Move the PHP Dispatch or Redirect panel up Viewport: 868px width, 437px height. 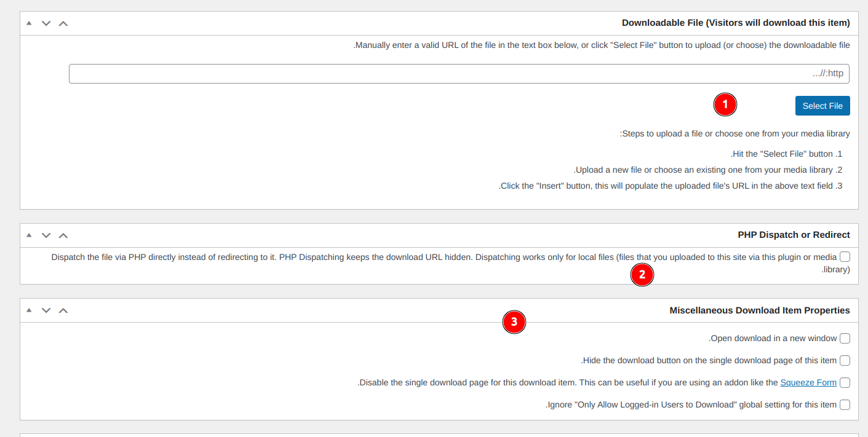point(63,235)
